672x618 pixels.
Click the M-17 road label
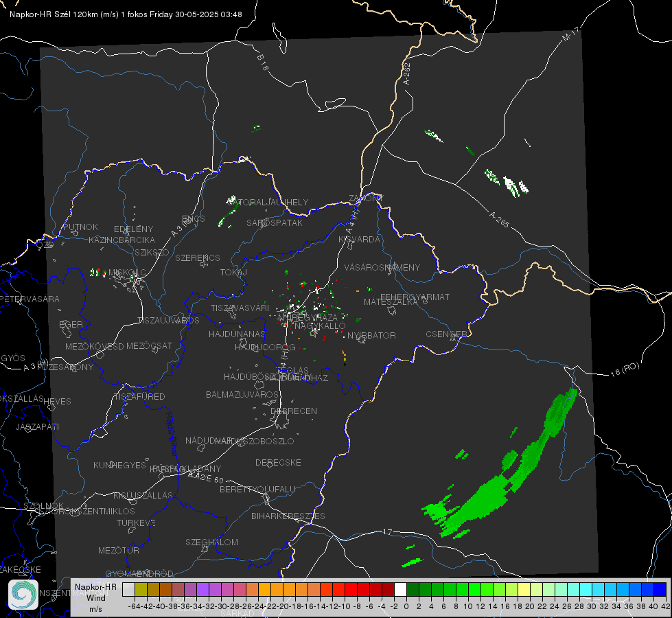(x=570, y=34)
